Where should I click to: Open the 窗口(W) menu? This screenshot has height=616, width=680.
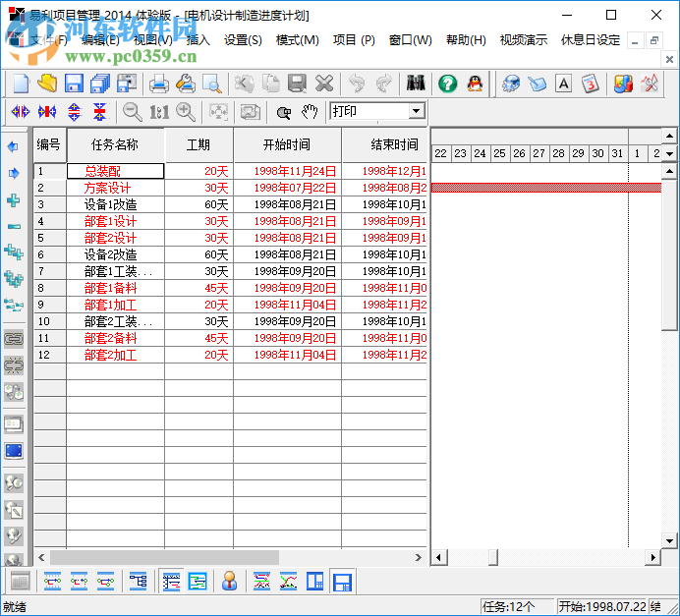(410, 40)
